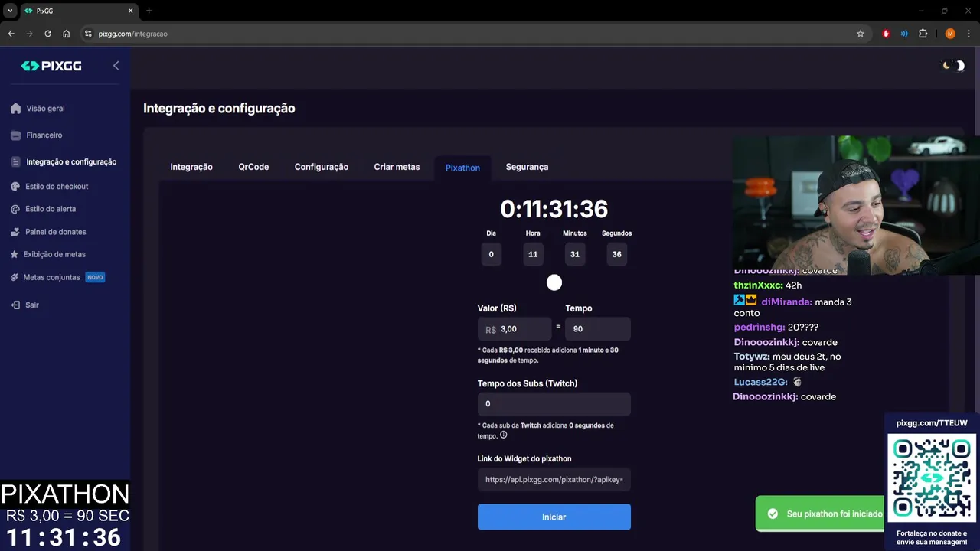Image resolution: width=980 pixels, height=551 pixels.
Task: Click the Estilo do alerta icon
Action: (15, 209)
